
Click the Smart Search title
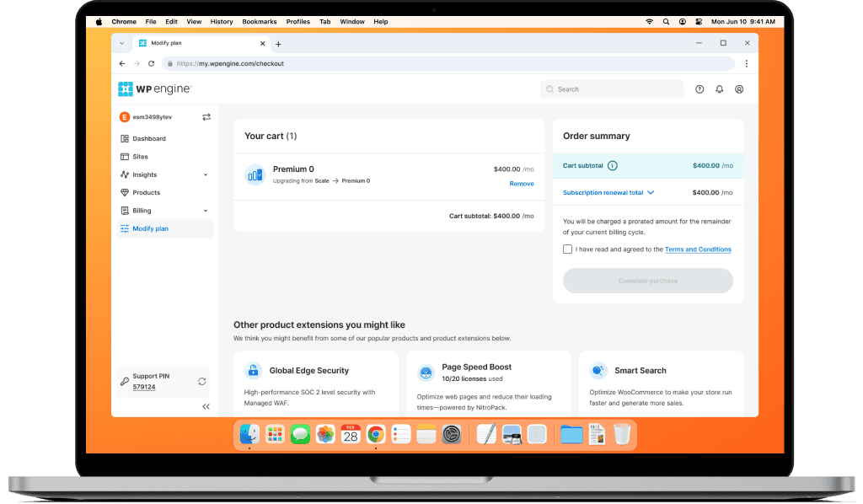pyautogui.click(x=641, y=370)
